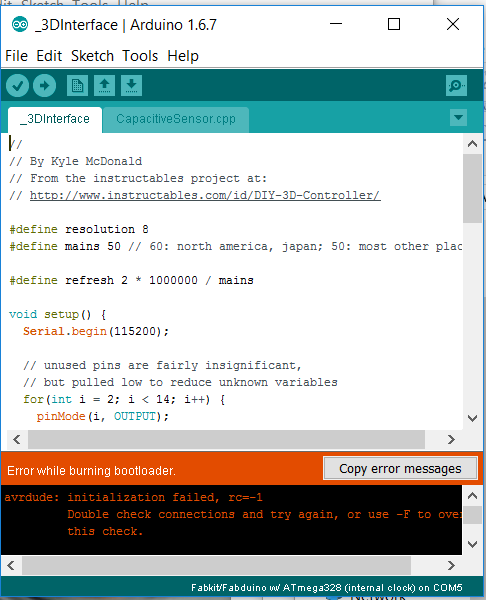The image size is (486, 600).
Task: Click 'Double check connections' console line
Action: pos(265,515)
